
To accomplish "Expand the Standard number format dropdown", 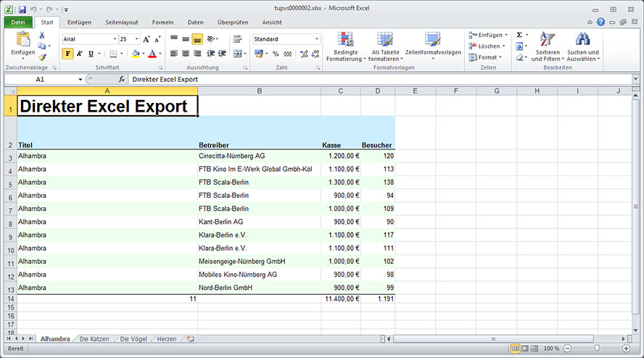I will (317, 39).
